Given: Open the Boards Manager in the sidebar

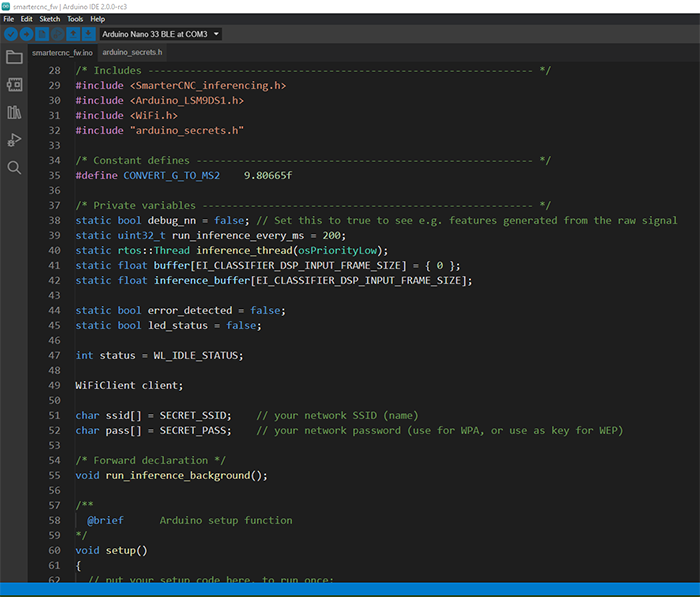Looking at the screenshot, I should tap(14, 85).
